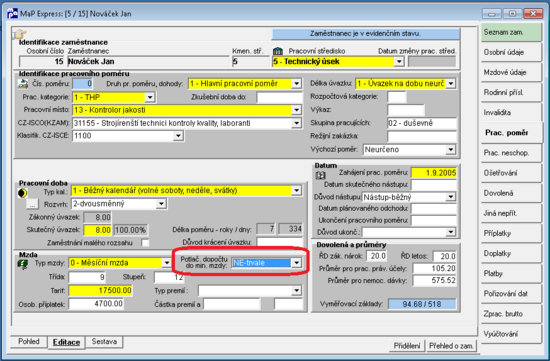Open Rodinní přísl. section
This screenshot has width=550, height=361.
click(x=511, y=93)
